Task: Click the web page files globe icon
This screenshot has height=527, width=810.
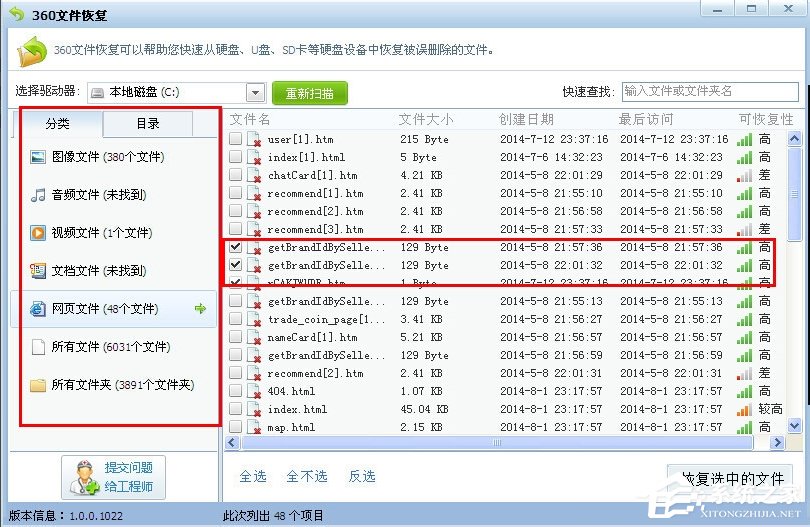Action: 38,309
